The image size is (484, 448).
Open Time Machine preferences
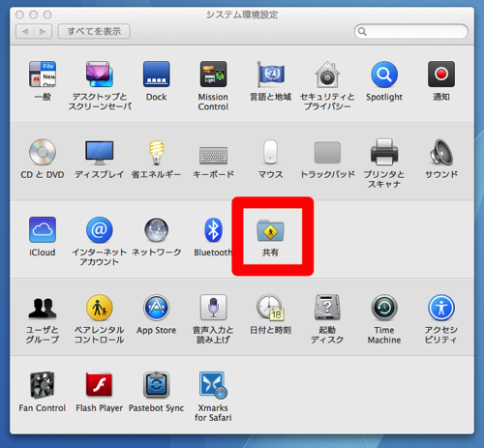coord(384,308)
